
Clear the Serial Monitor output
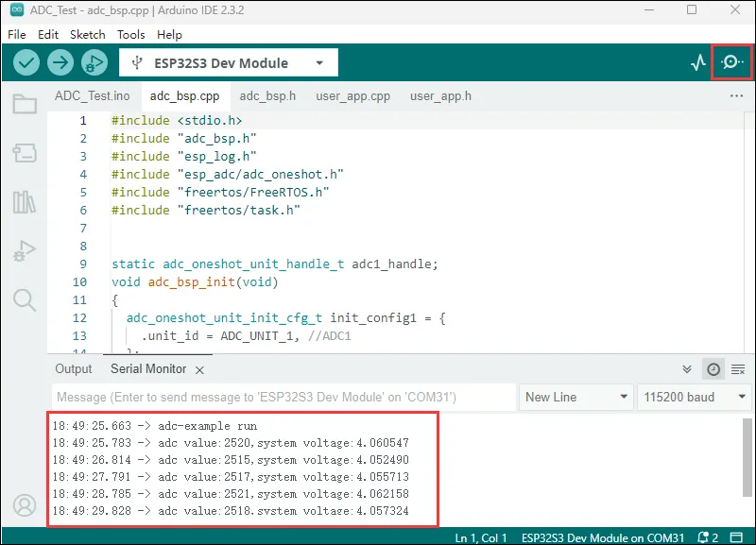pyautogui.click(x=738, y=369)
